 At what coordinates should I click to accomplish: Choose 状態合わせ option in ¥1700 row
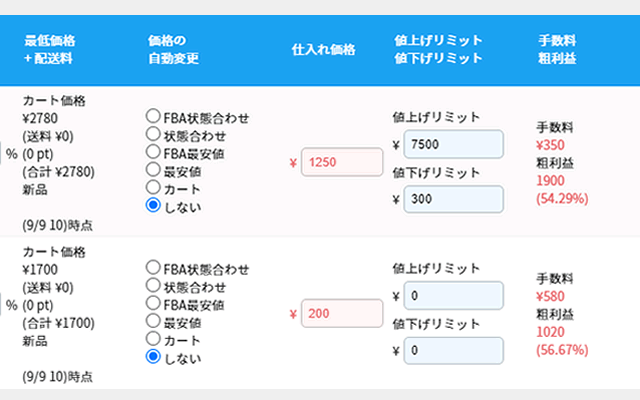pos(153,285)
